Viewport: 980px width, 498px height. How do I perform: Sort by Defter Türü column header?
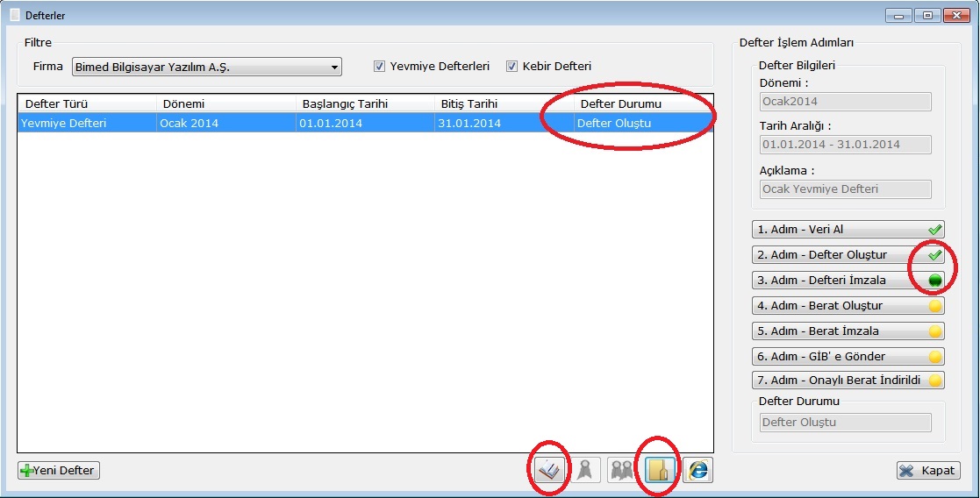[87, 103]
